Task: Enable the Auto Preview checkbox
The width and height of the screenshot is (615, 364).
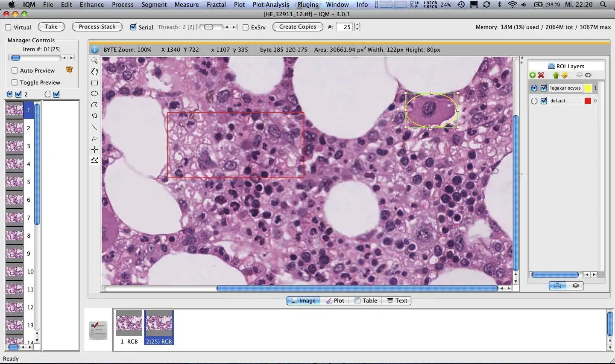Action: [15, 70]
